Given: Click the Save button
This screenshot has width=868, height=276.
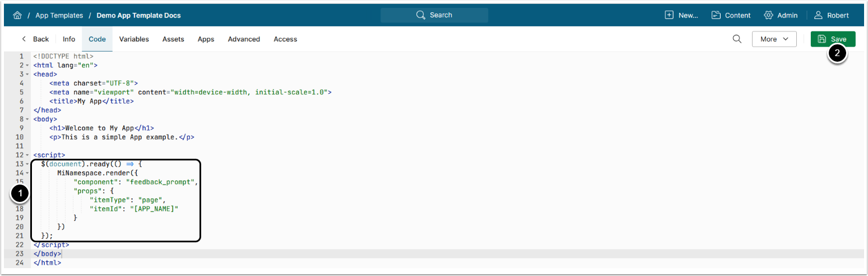Looking at the screenshot, I should [x=833, y=39].
